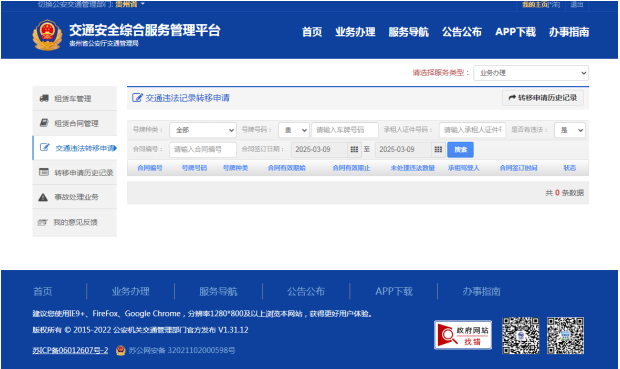The height and width of the screenshot is (369, 620).
Task: Click the truck icon beside 租赁车管理
Action: click(x=44, y=98)
